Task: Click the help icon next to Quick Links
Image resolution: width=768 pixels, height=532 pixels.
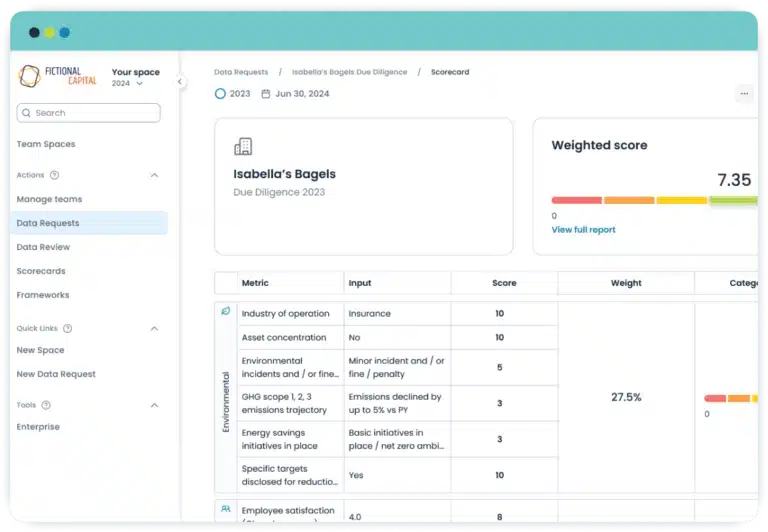Action: tap(68, 328)
